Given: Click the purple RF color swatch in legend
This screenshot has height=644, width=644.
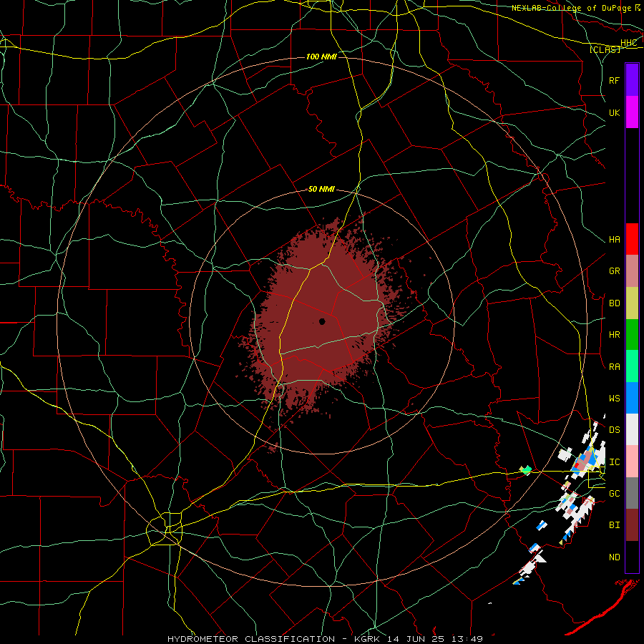Looking at the screenshot, I should tap(632, 80).
